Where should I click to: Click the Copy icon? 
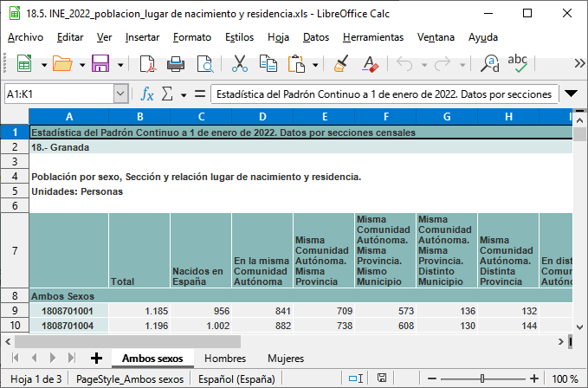268,64
